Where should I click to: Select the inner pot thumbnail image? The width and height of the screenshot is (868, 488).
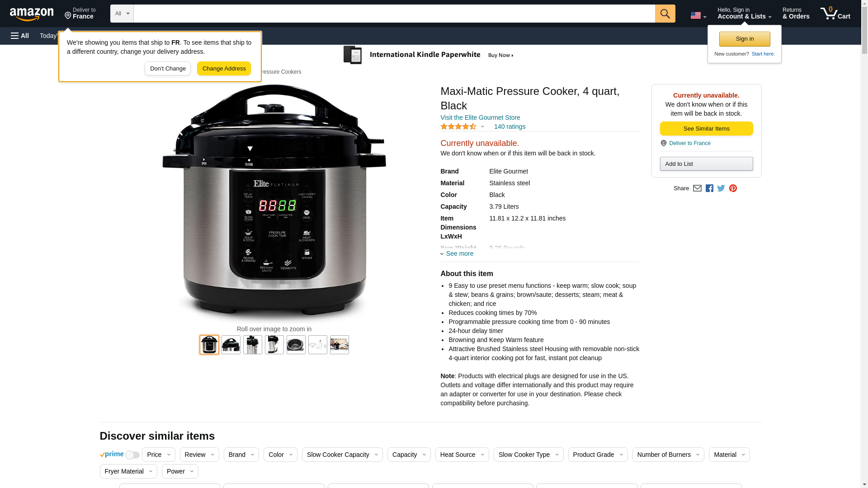point(296,345)
